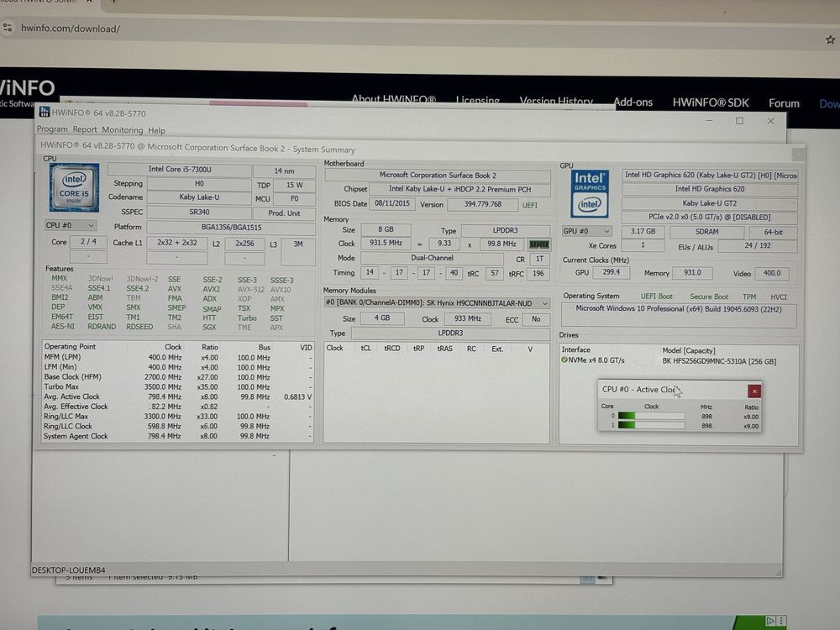This screenshot has width=840, height=630.
Task: Click the browser site info icon
Action: click(x=8, y=28)
